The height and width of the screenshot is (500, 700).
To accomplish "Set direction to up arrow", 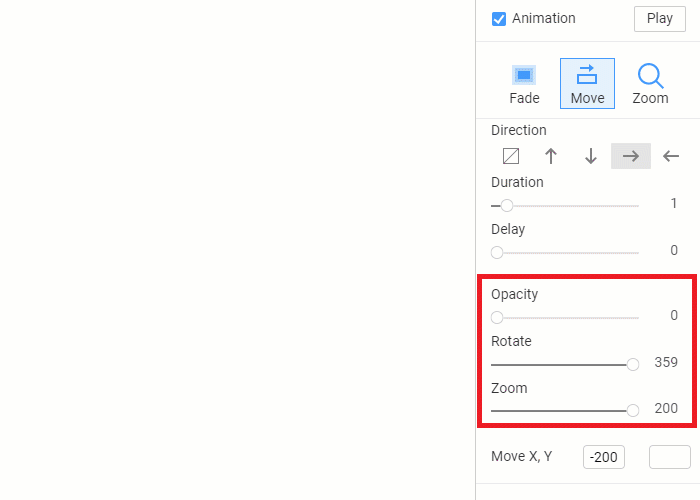I will point(550,156).
